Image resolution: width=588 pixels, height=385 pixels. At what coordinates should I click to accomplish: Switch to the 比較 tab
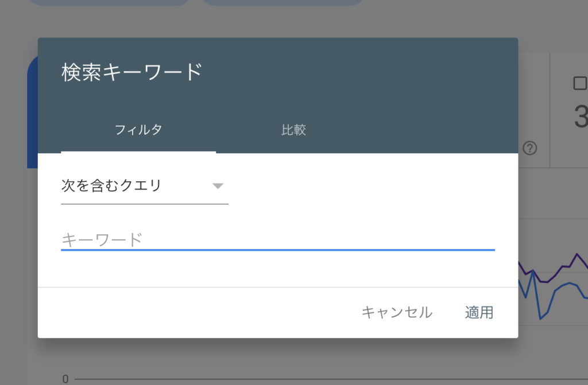point(293,130)
